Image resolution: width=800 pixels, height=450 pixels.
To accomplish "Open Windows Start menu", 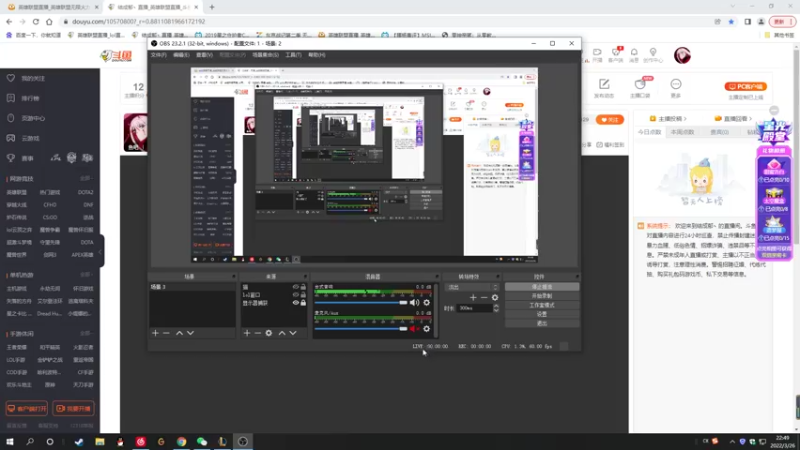I will point(10,442).
